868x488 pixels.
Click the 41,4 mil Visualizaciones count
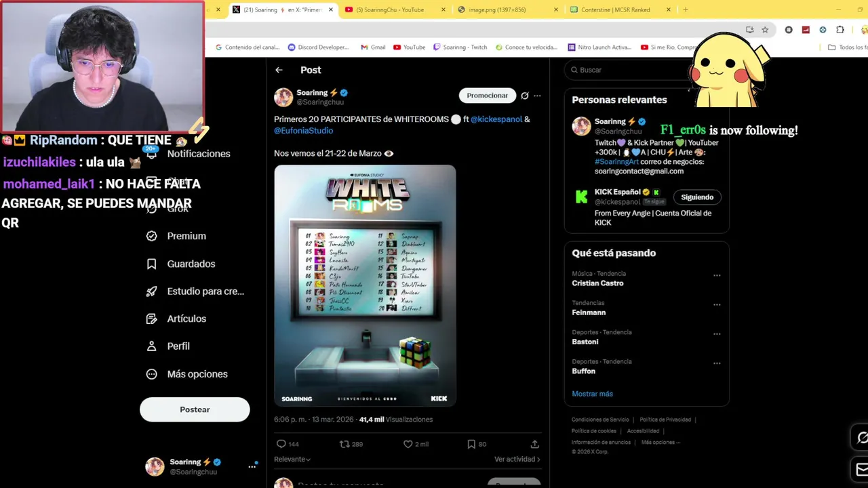pos(396,420)
